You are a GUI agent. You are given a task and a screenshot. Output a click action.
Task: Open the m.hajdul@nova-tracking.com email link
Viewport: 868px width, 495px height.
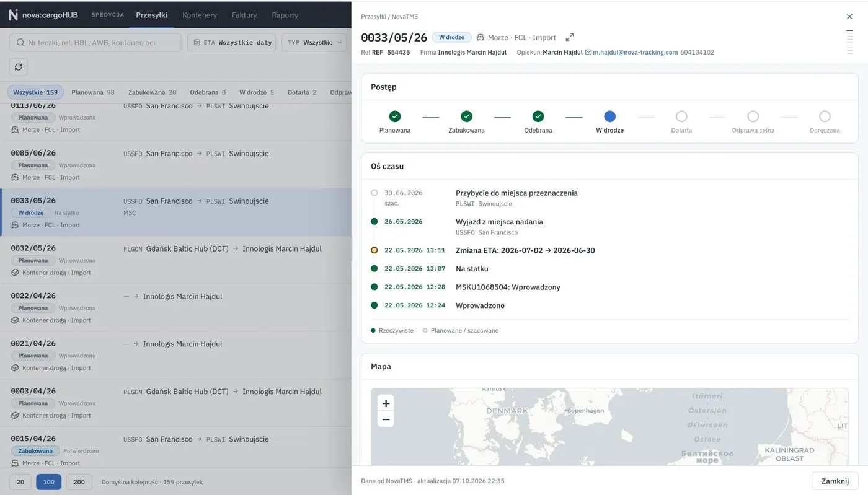(x=631, y=52)
